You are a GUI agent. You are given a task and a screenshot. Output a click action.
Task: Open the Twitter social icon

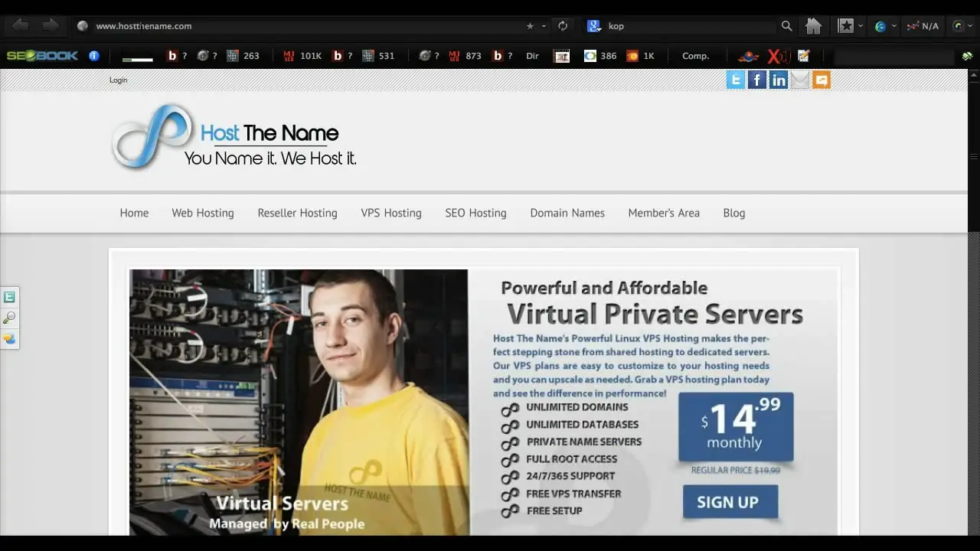pos(736,80)
